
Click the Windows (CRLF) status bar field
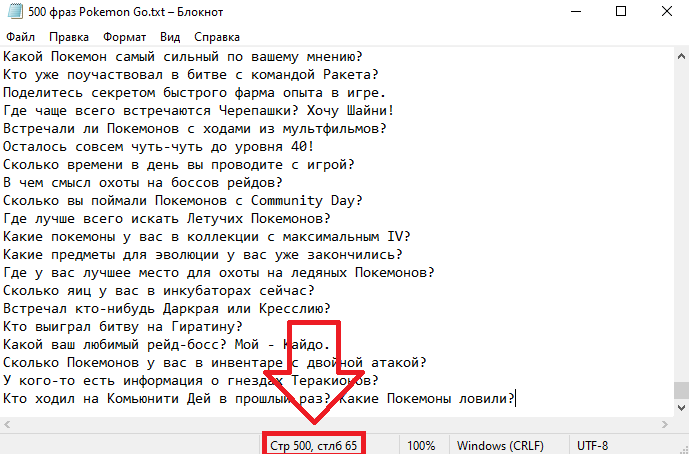point(502,445)
